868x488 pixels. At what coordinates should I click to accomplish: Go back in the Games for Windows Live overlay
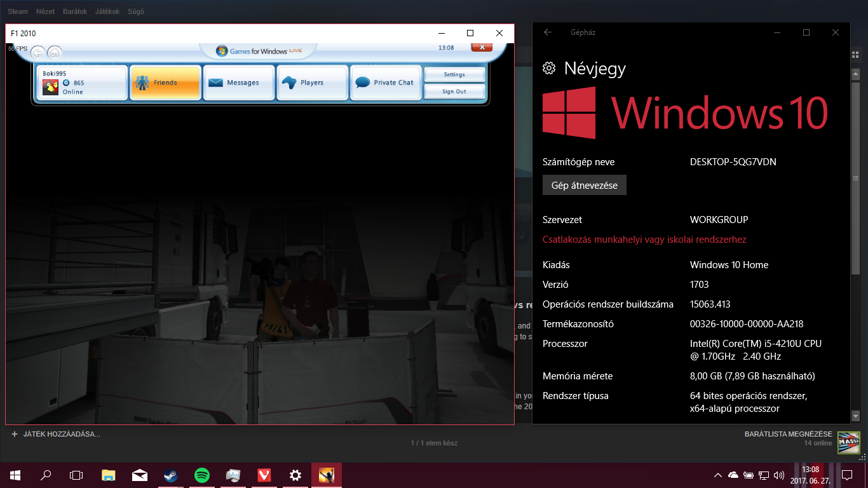38,53
